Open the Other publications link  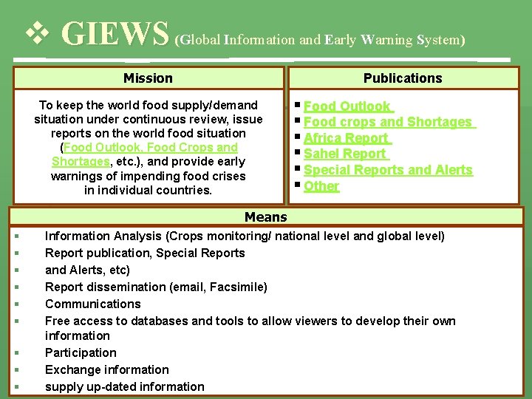pos(321,186)
